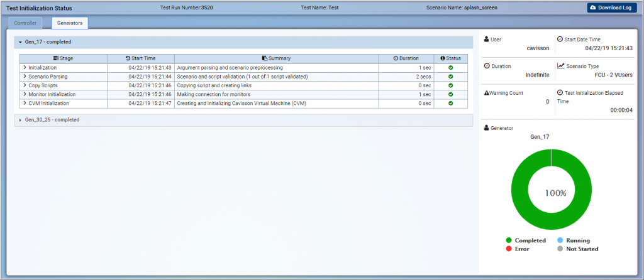Toggle the Not Started gray legend dot
The height and width of the screenshot is (280, 644).
(x=560, y=249)
